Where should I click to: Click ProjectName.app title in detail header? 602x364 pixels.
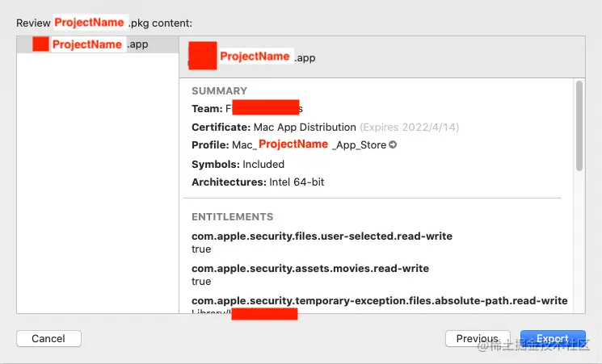tap(268, 57)
